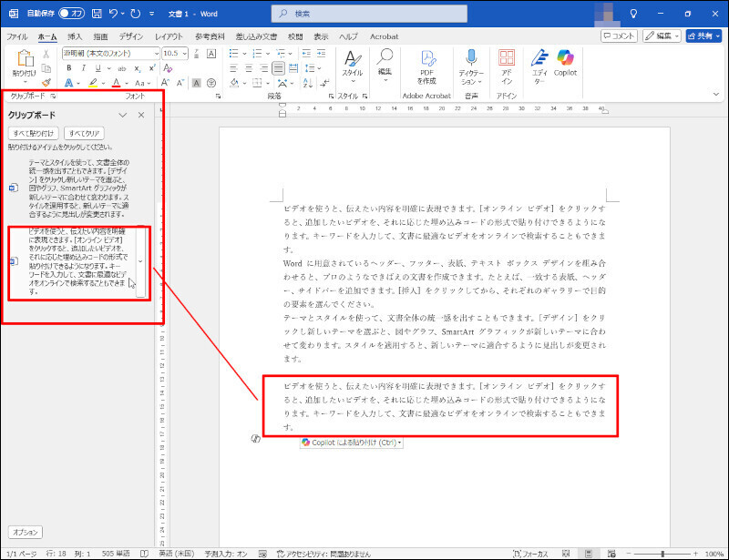The image size is (729, 560).
Task: Select the Format Painter brush icon
Action: click(x=46, y=83)
